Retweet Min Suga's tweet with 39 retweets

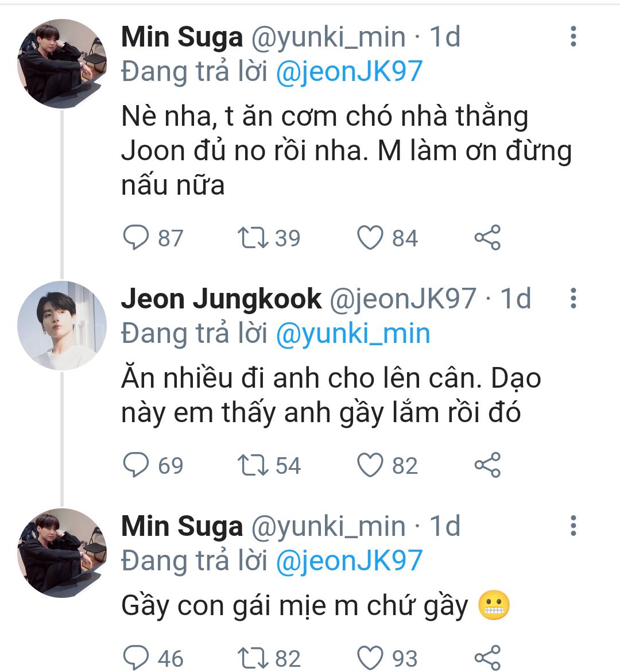253,238
